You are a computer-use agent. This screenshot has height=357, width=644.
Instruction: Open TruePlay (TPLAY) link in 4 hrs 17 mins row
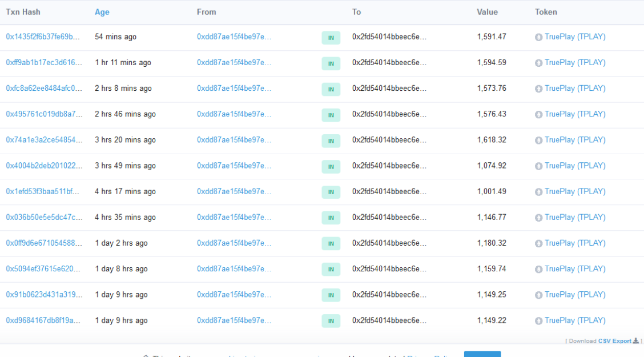(x=575, y=191)
